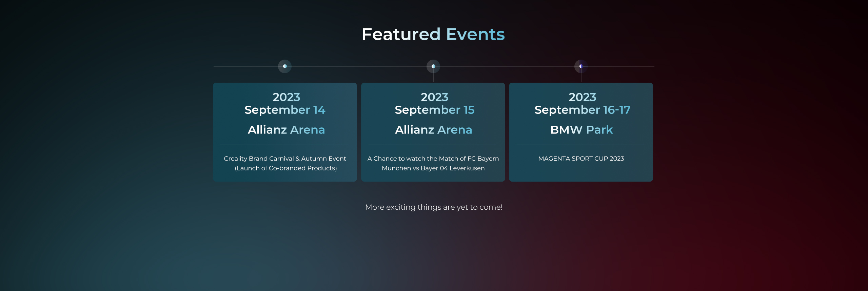Click the divider line in the BMW Park card

[x=580, y=145]
